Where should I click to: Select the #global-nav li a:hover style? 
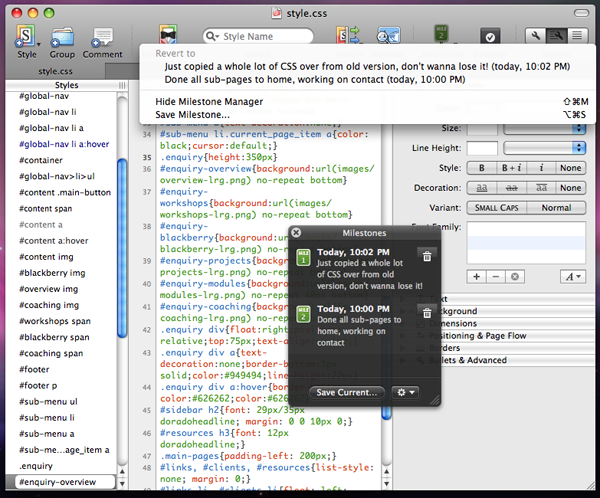pos(64,144)
